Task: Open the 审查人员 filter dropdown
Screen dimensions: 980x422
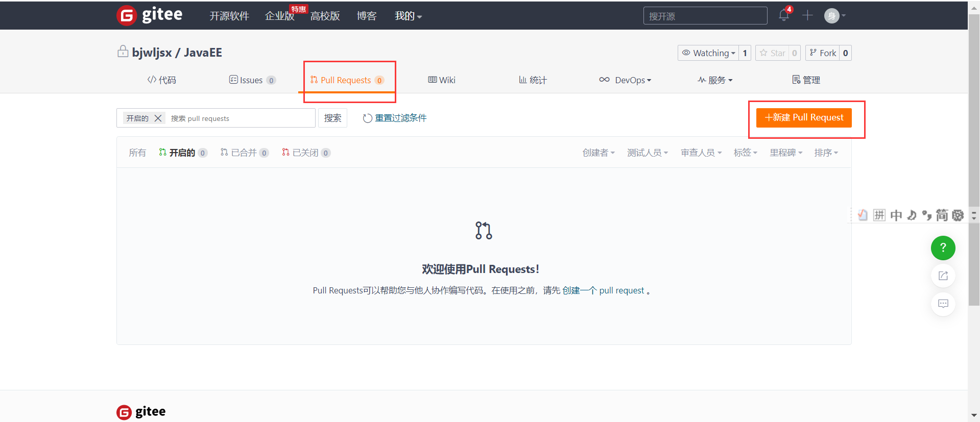Action: 701,153
